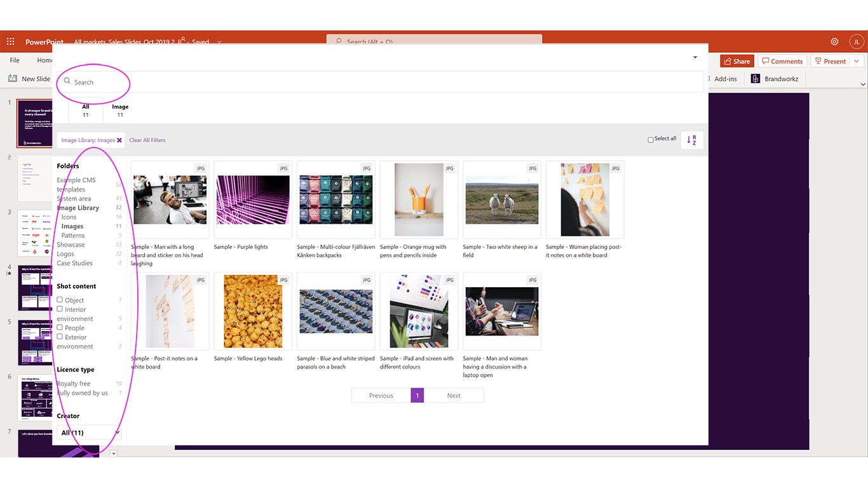
Task: Go to the Previous results page
Action: [x=381, y=395]
